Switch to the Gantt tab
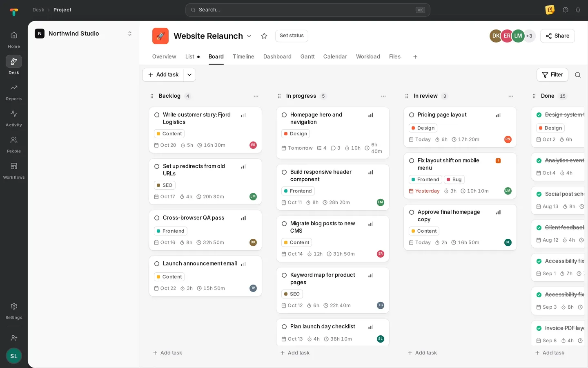Viewport: 588px width, 368px height. pyautogui.click(x=307, y=57)
